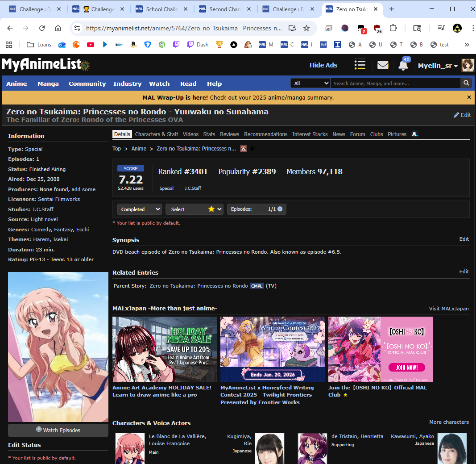Switch to the Interest Stacks tab
Screen dimensions: 476x464
(310, 134)
